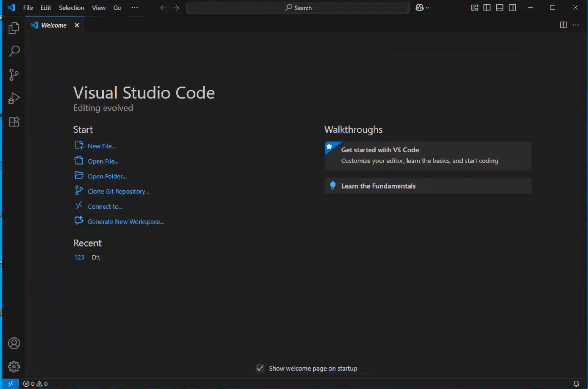Toggle the bottom panel
Viewport: 588px width, 389px height.
click(500, 8)
